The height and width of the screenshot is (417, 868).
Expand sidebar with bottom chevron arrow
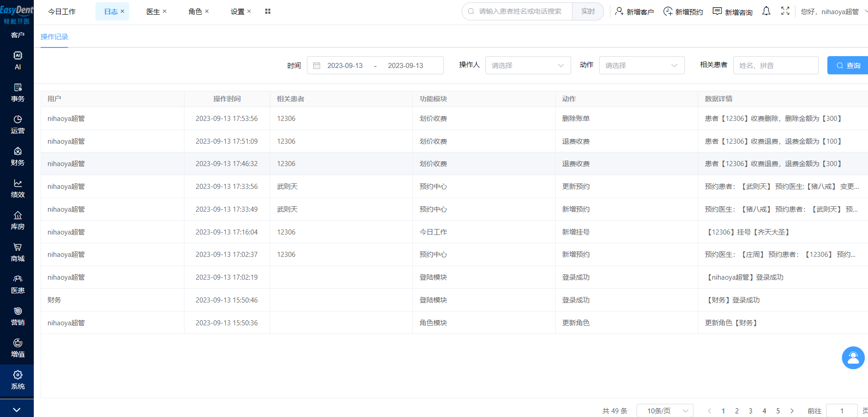click(x=17, y=409)
